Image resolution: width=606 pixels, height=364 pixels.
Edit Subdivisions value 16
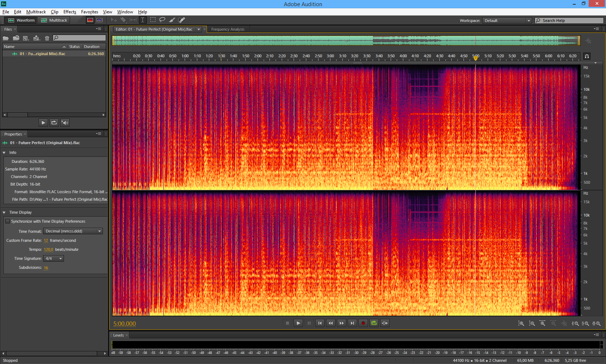pyautogui.click(x=46, y=267)
